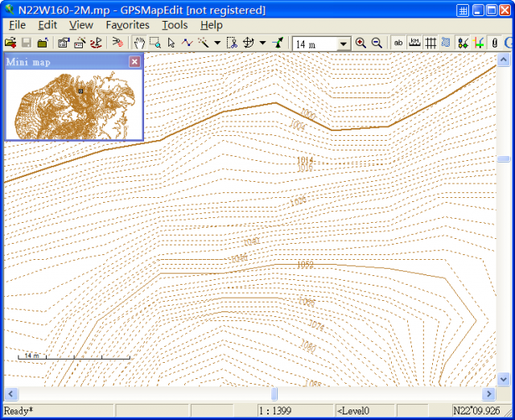Click the green GPS tracking arrow icon
Viewport: 515px width, 420px height.
pyautogui.click(x=278, y=43)
